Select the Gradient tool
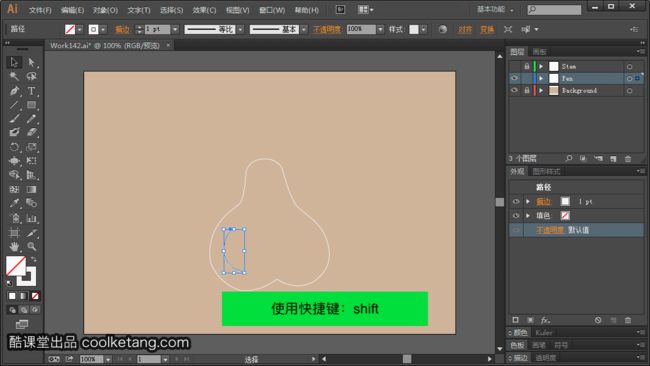This screenshot has width=650, height=366. (x=31, y=189)
